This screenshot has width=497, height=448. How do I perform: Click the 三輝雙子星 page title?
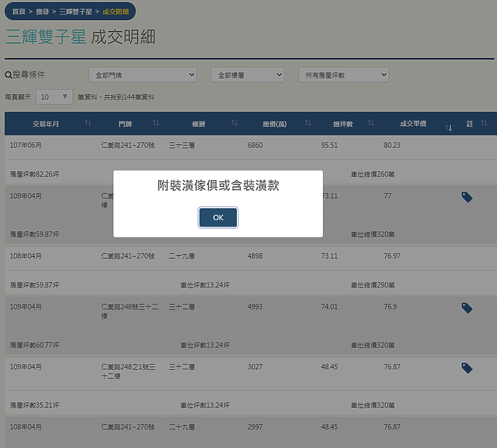click(46, 37)
